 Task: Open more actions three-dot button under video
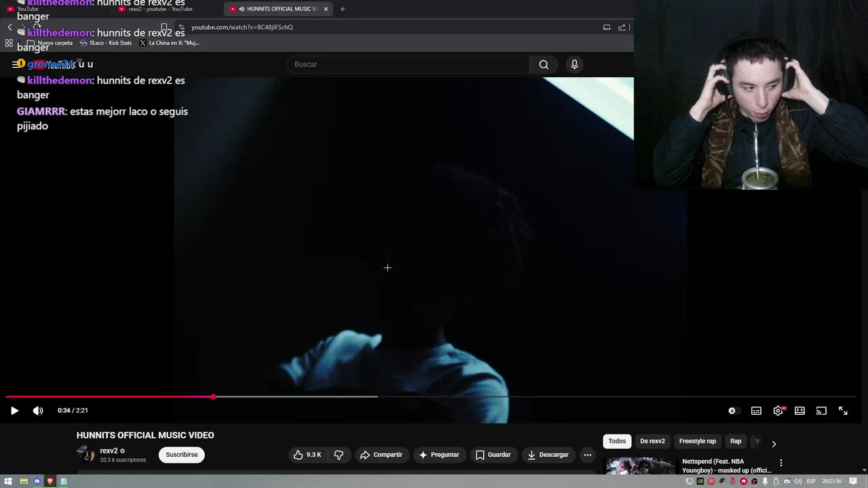587,455
